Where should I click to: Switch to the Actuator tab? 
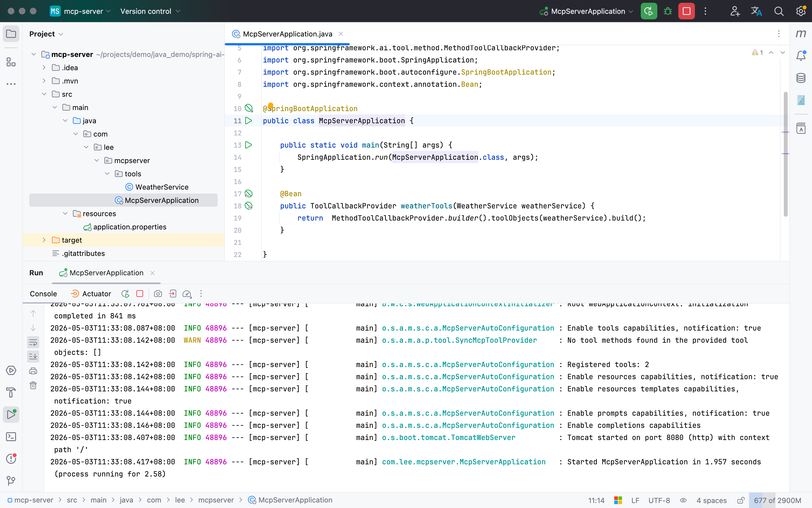coord(91,294)
